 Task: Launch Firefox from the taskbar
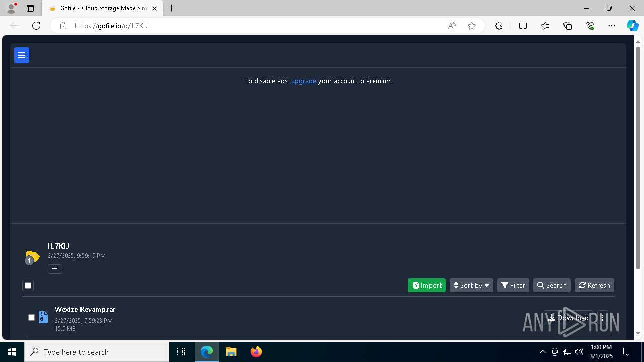256,352
